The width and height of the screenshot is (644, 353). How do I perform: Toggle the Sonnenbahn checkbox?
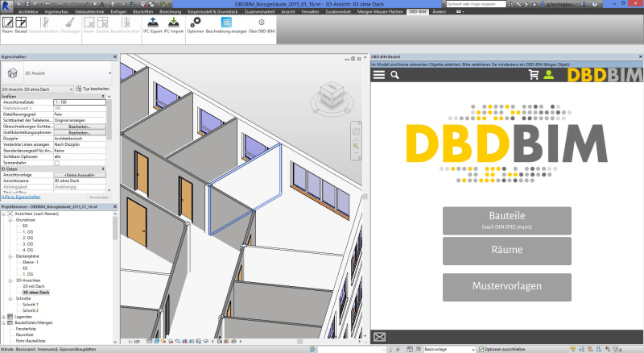pyautogui.click(x=57, y=163)
